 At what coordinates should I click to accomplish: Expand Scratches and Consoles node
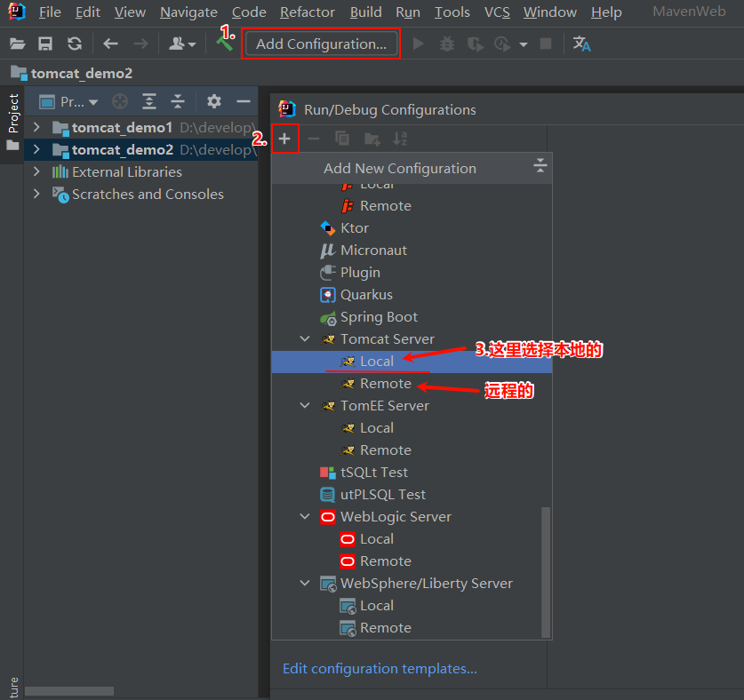click(x=36, y=194)
